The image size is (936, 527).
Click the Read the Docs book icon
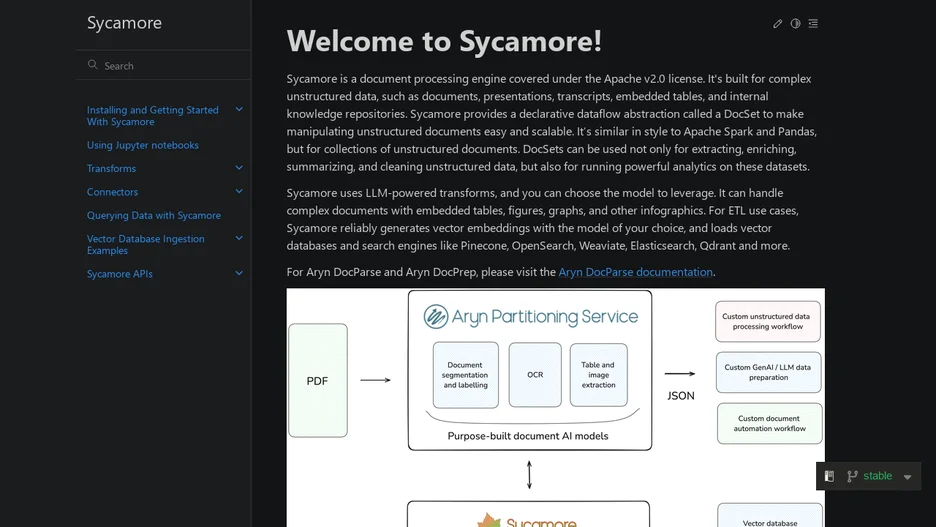pos(829,476)
